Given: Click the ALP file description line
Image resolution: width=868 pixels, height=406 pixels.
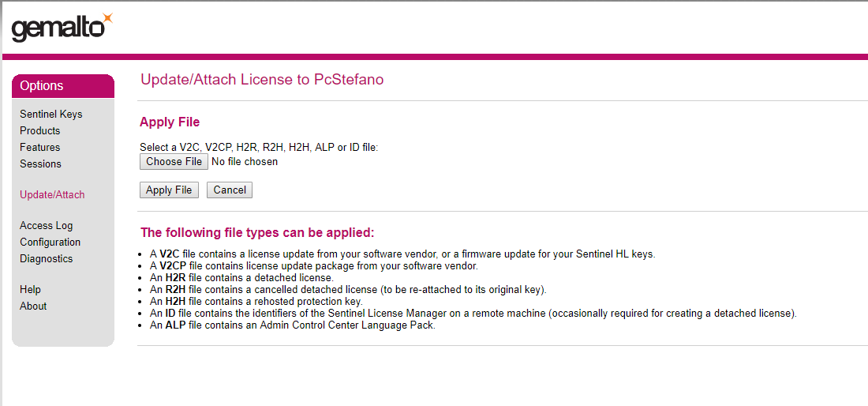Looking at the screenshot, I should click(292, 325).
